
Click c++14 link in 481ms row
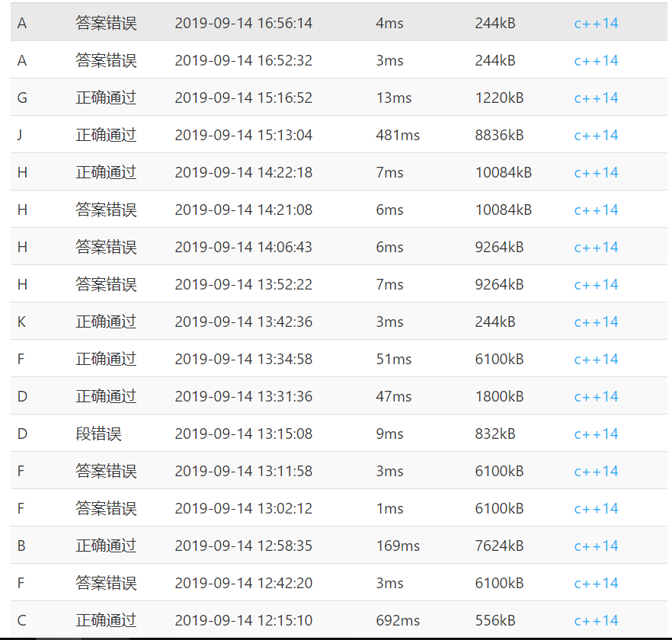point(596,135)
